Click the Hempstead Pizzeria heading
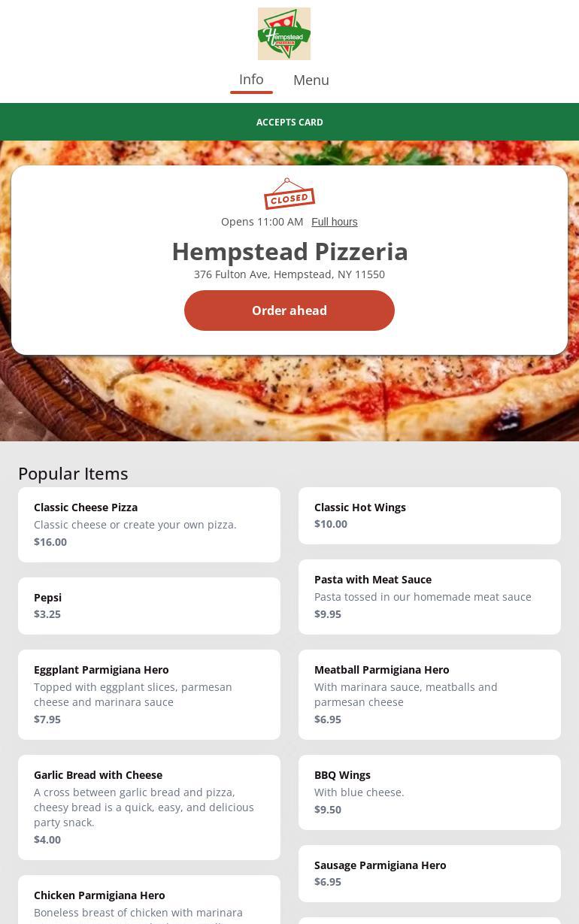The image size is (579, 924). (289, 251)
